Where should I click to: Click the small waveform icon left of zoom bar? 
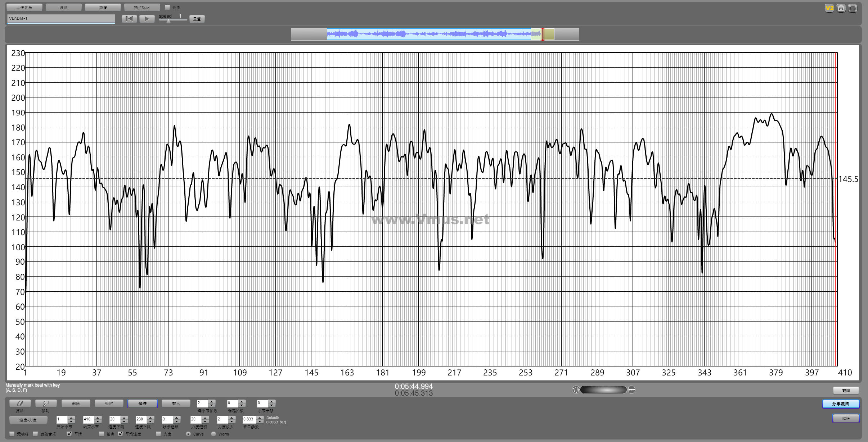(x=576, y=390)
